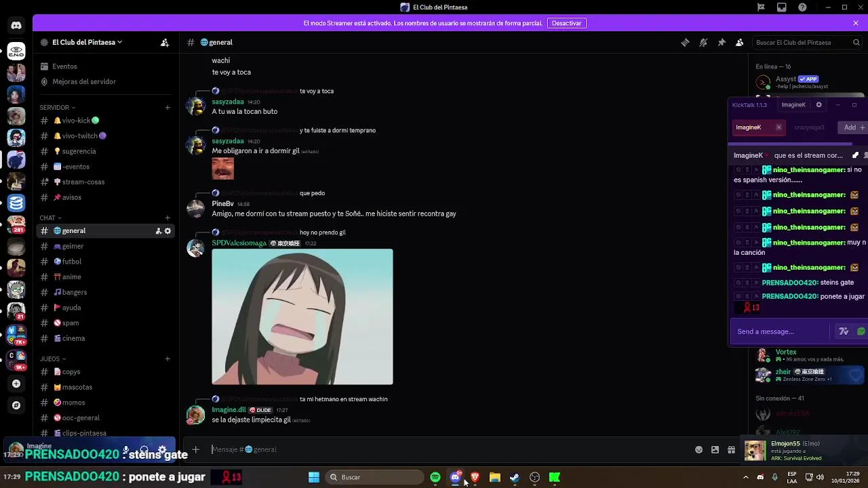The width and height of the screenshot is (868, 488).
Task: Add a channel to SERVIDOR category
Action: [x=167, y=107]
